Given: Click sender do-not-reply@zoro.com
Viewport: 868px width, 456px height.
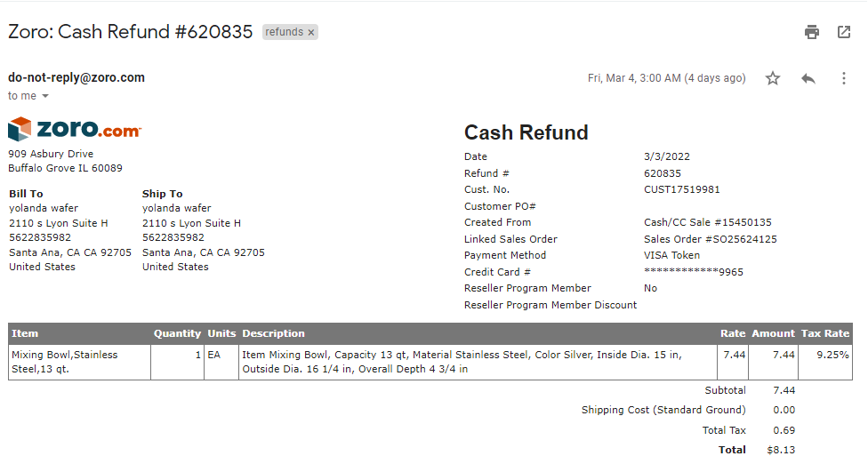Looking at the screenshot, I should coord(76,77).
